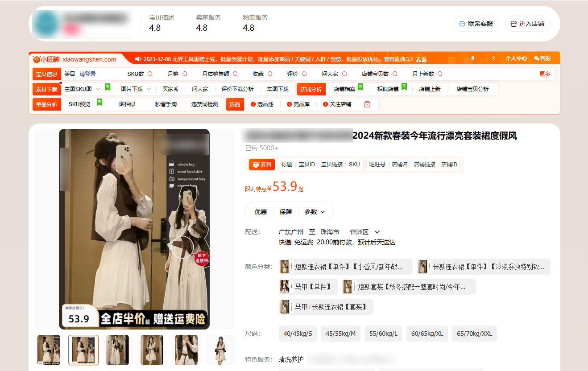Open the 参数 dropdown
This screenshot has width=588, height=371.
pyautogui.click(x=315, y=212)
